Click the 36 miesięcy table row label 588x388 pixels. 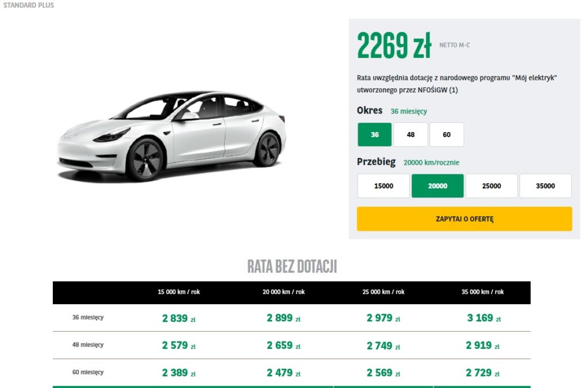[x=88, y=317]
